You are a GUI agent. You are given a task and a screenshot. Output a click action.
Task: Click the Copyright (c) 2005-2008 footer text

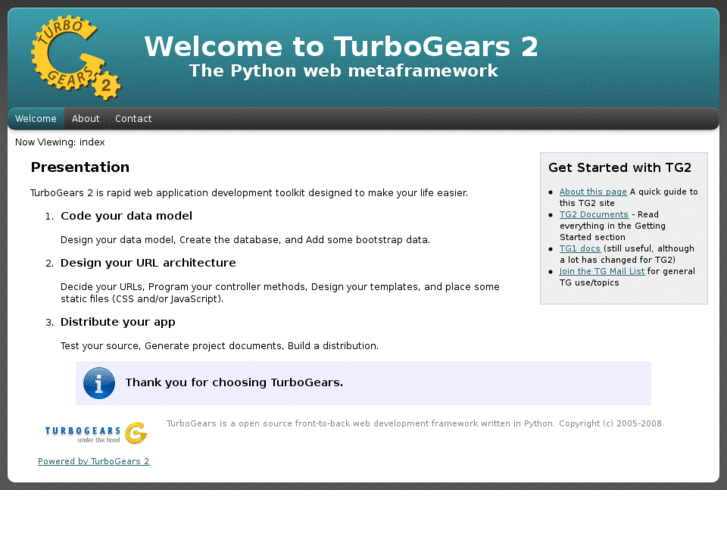point(610,423)
